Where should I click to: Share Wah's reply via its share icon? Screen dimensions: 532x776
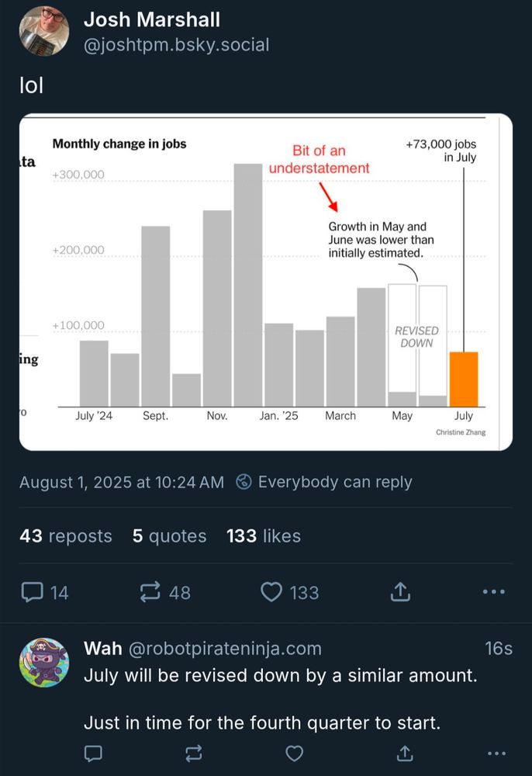coord(405,753)
